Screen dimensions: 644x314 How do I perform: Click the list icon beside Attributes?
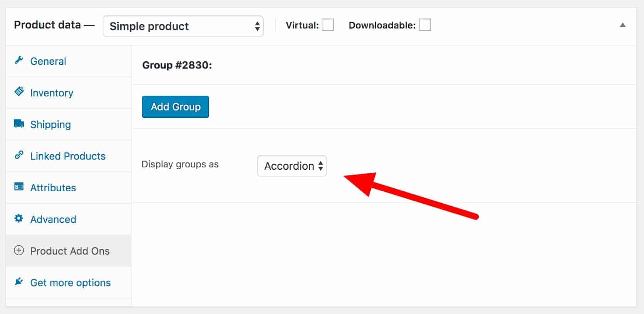pos(19,187)
